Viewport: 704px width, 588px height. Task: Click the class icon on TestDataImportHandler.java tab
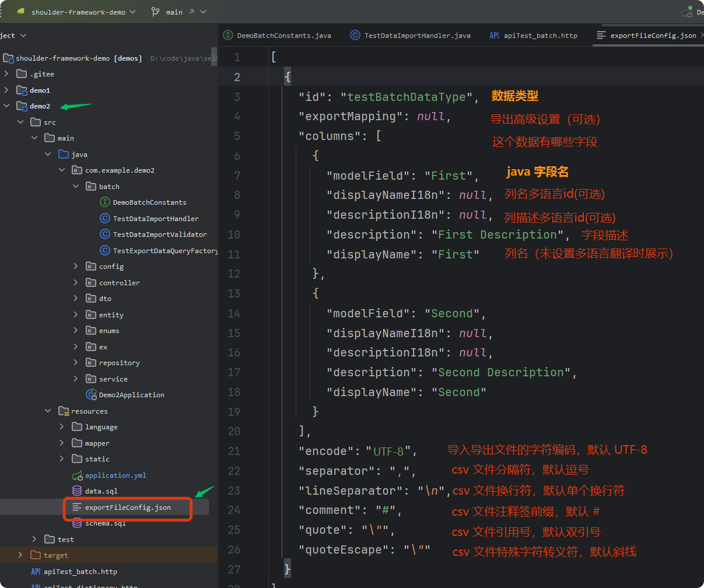[x=355, y=36]
